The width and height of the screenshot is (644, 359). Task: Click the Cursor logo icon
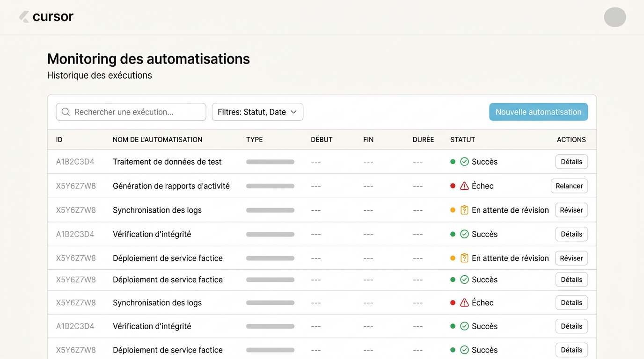pyautogui.click(x=24, y=17)
